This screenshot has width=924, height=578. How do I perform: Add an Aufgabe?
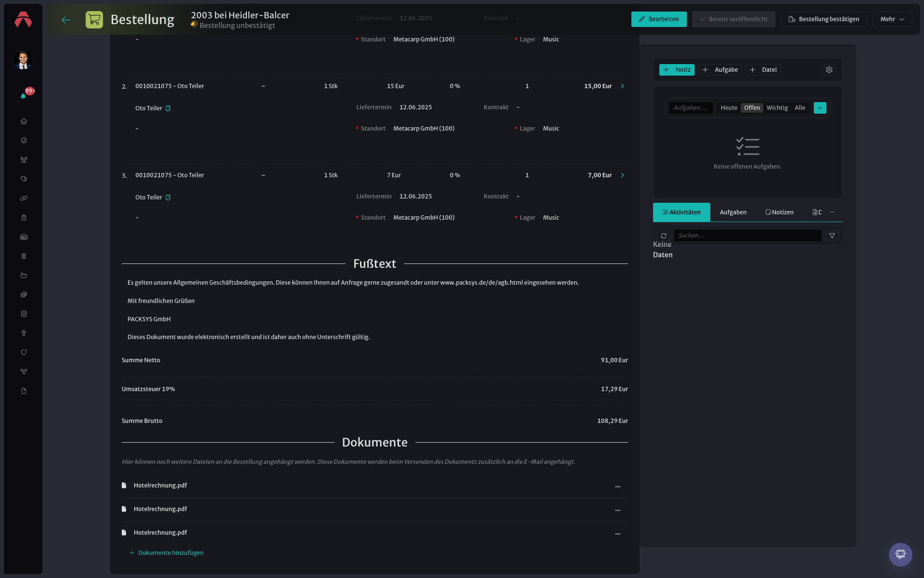720,70
